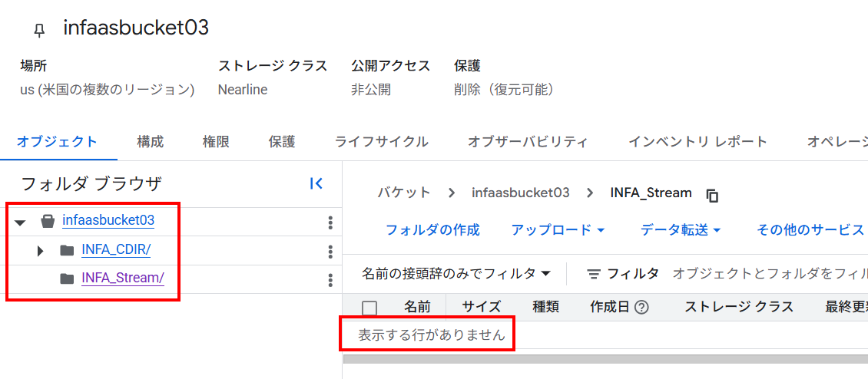Image resolution: width=868 pixels, height=379 pixels.
Task: Copy the INFA_Stream path with copy icon
Action: 712,195
